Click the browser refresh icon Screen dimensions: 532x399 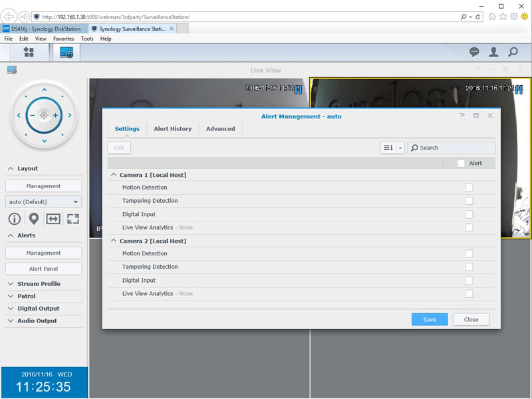click(478, 17)
